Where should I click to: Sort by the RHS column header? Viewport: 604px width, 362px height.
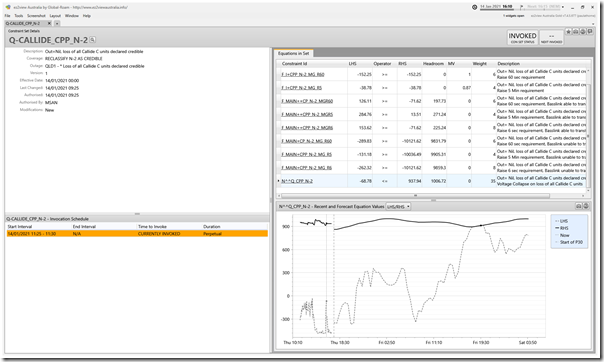[403, 64]
